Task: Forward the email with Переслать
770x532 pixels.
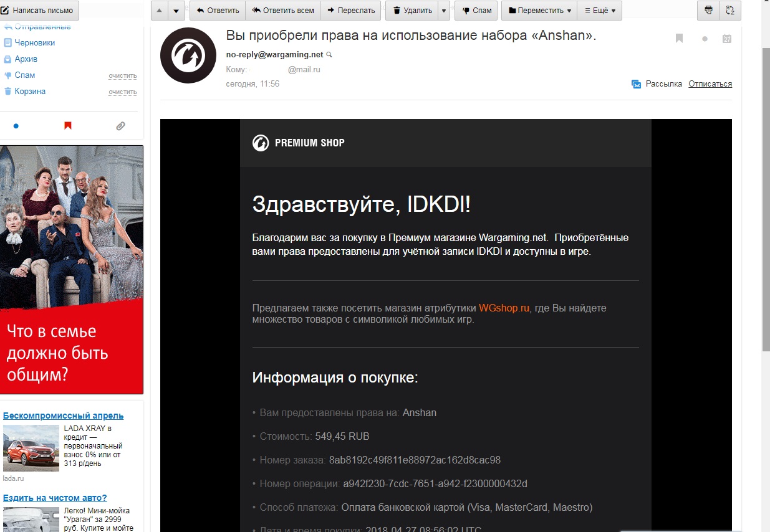Action: point(351,11)
